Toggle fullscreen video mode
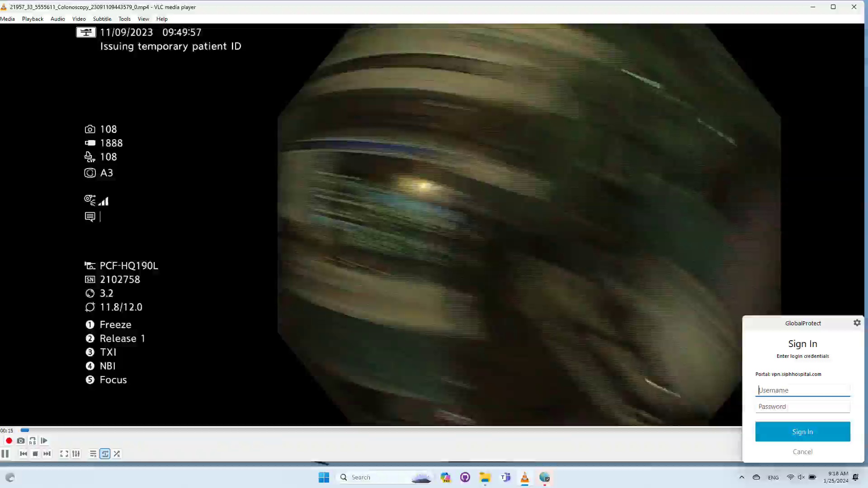 click(x=64, y=454)
